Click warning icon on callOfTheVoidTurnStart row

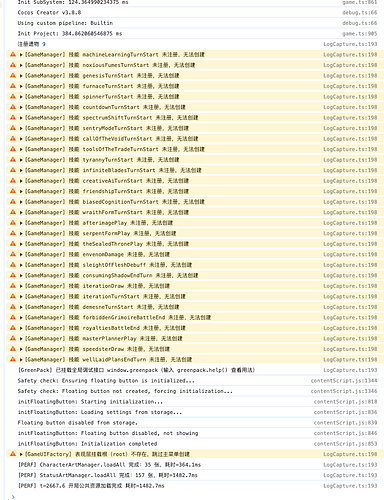[x=13, y=138]
